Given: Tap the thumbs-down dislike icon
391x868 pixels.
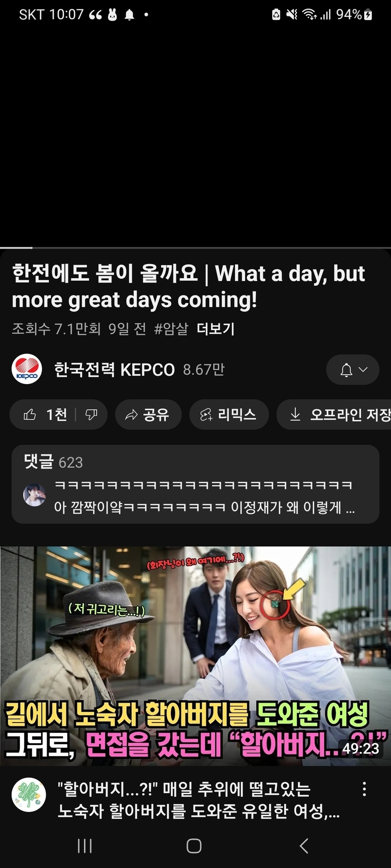Looking at the screenshot, I should [x=91, y=415].
